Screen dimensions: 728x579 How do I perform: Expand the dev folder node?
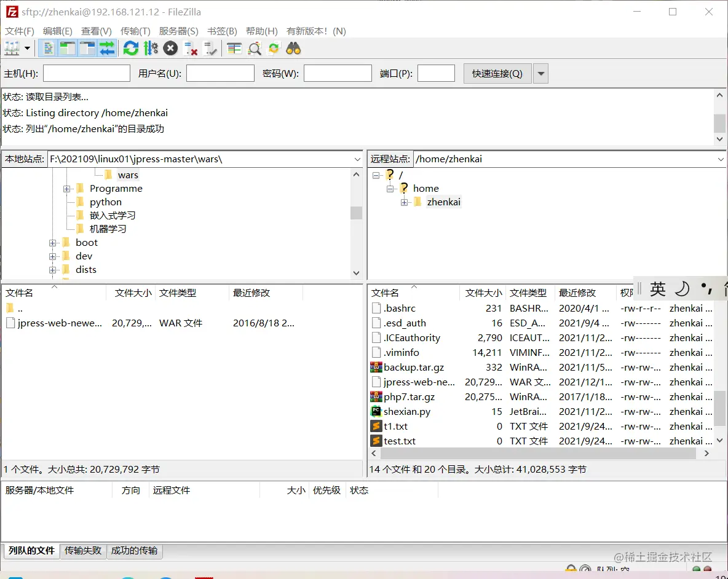[x=52, y=256]
